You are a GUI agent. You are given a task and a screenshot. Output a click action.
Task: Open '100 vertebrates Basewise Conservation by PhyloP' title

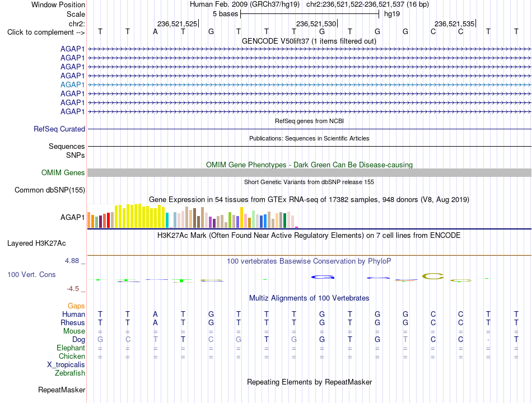pos(309,261)
